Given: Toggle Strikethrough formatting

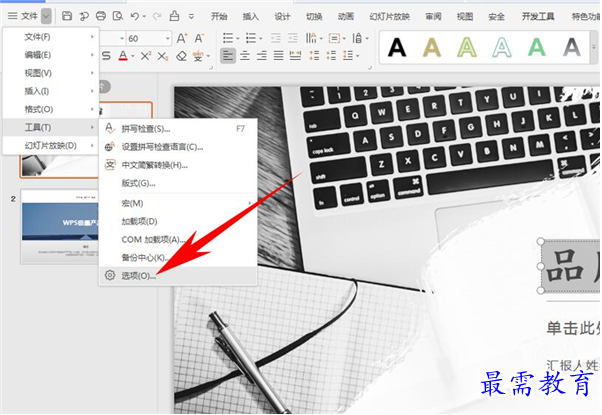Looking at the screenshot, I should tap(106, 56).
